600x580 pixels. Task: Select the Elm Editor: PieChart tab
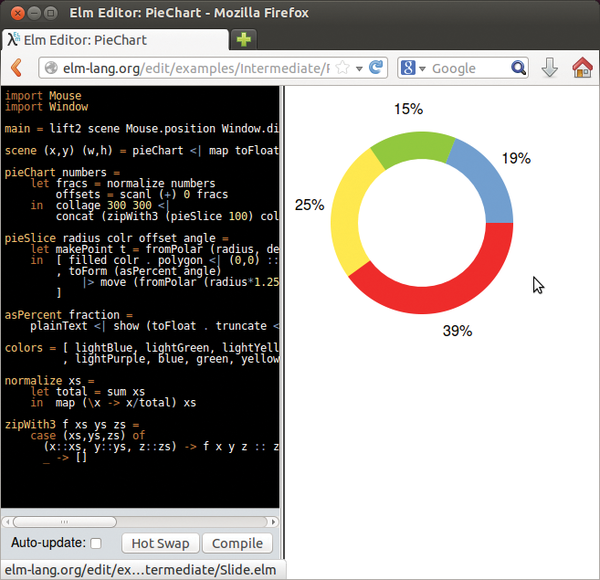(115, 40)
